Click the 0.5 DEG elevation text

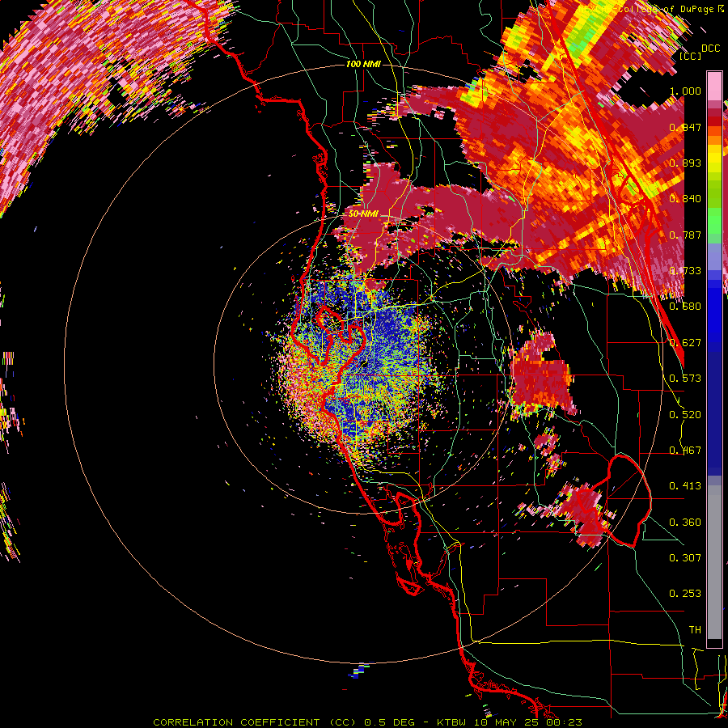tap(390, 722)
